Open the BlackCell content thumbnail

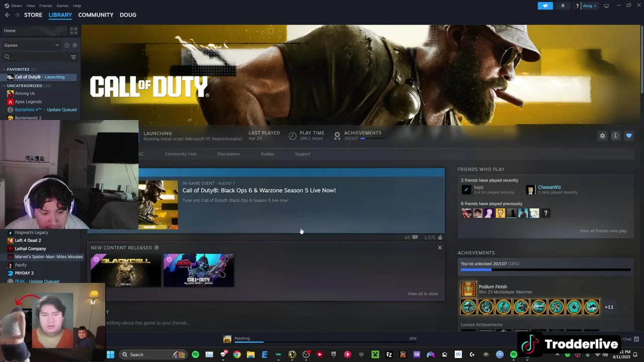coord(126,270)
